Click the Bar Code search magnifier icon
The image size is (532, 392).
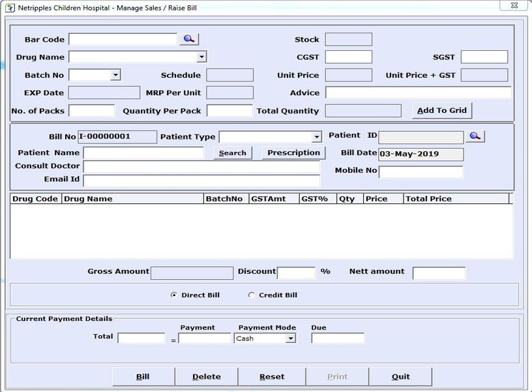(x=189, y=39)
